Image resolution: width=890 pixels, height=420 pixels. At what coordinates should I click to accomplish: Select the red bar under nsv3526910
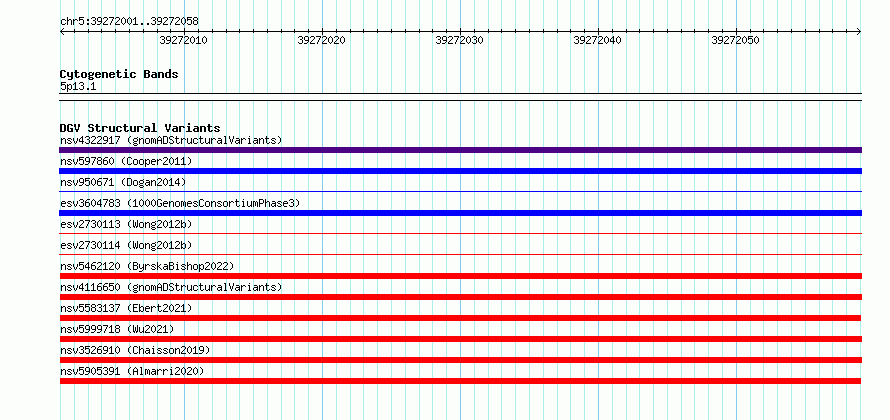(x=460, y=360)
